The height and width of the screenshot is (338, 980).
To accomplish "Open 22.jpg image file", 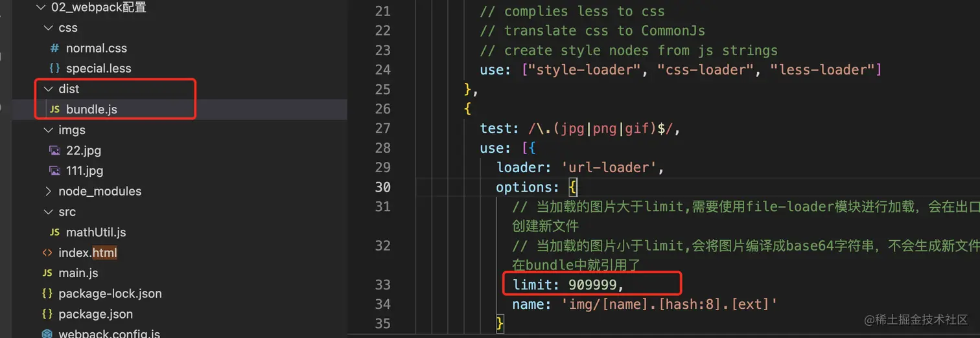I will click(x=84, y=150).
